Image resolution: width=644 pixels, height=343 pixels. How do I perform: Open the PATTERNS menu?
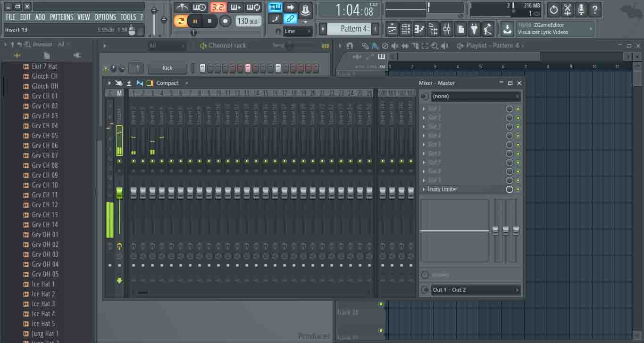62,17
